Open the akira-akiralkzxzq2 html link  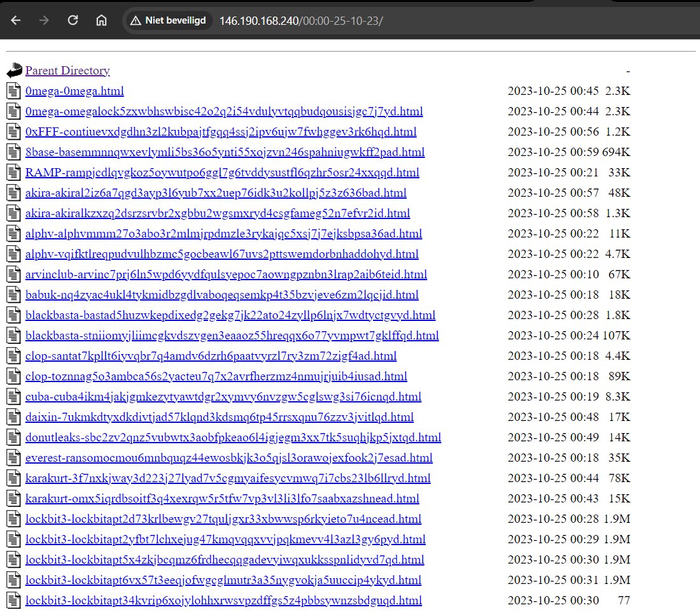218,213
